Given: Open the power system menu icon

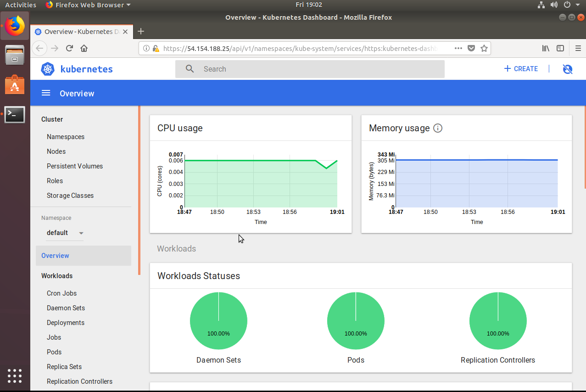Looking at the screenshot, I should [x=567, y=5].
